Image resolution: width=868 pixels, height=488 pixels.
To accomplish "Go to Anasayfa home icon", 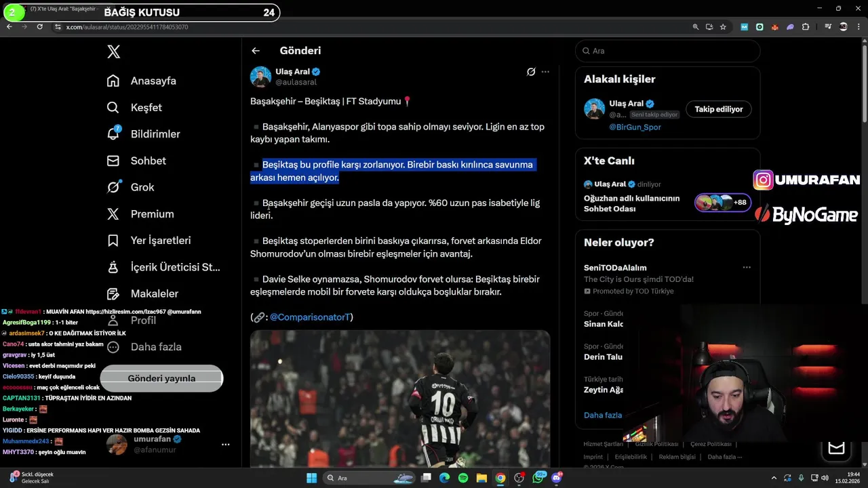I will 113,81.
